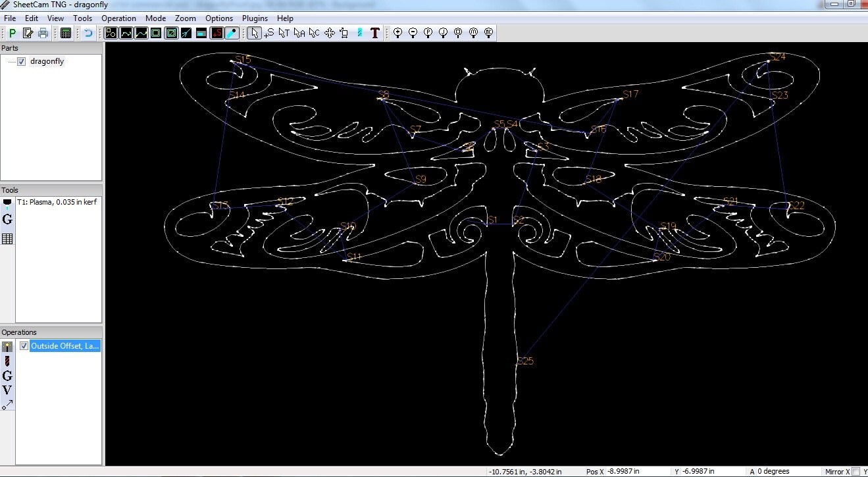Click the plasma torch icon in Tools panel
This screenshot has height=477, width=868.
coord(9,202)
